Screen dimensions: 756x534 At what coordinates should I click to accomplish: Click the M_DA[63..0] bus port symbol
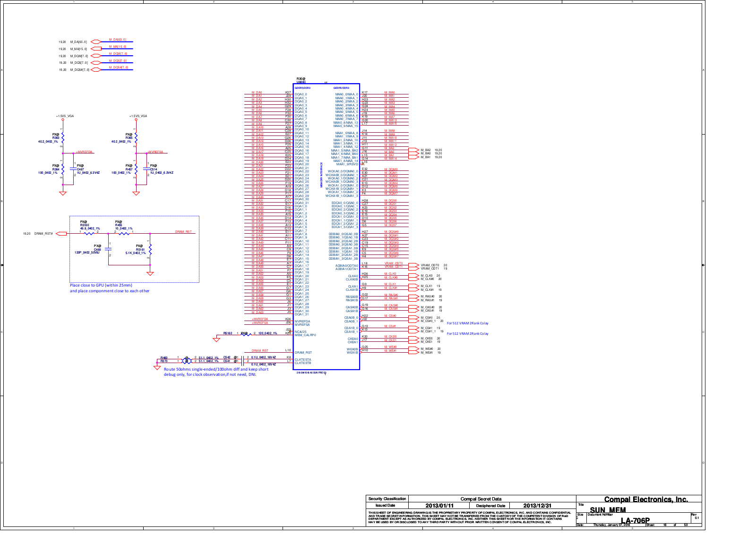point(96,42)
